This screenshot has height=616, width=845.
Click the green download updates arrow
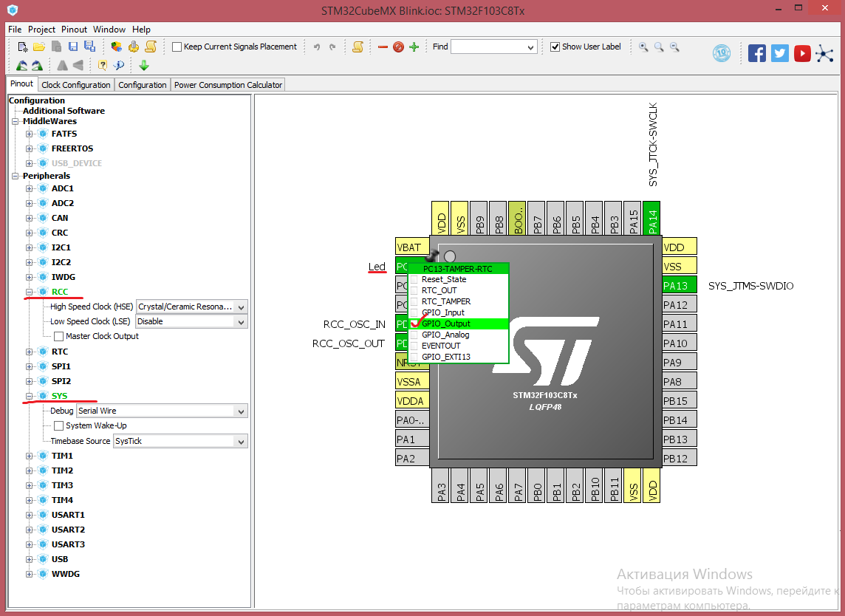coord(144,65)
